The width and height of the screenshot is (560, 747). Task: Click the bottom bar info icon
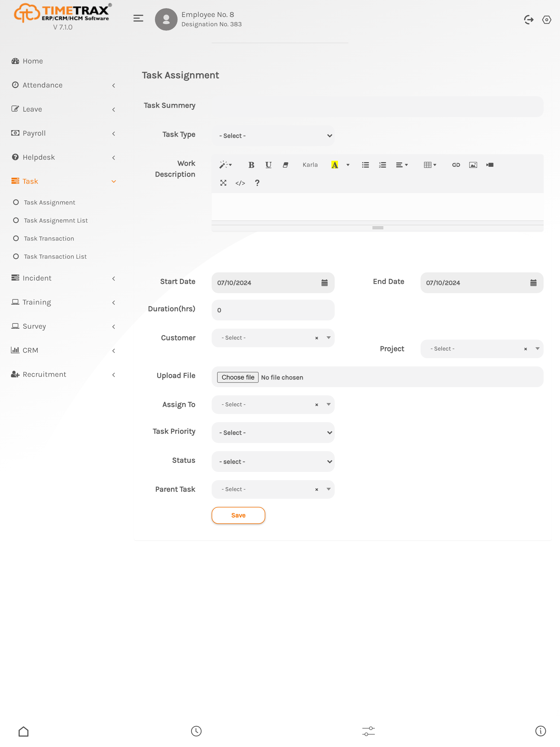point(540,731)
